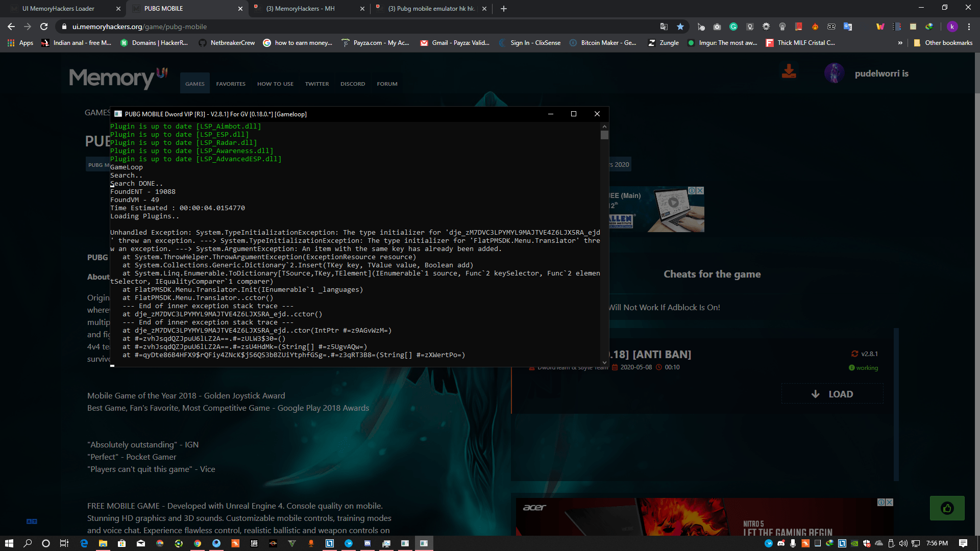Image resolution: width=980 pixels, height=551 pixels.
Task: Click the purple 'k' Chrome profile icon
Action: 952,27
